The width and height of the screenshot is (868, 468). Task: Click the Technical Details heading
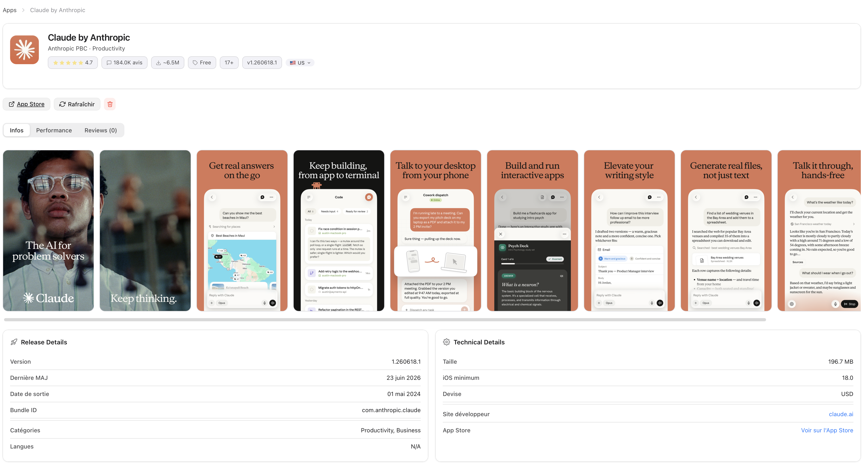pos(479,342)
